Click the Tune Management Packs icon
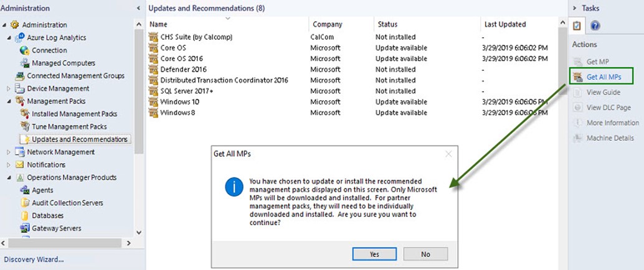 (25, 127)
